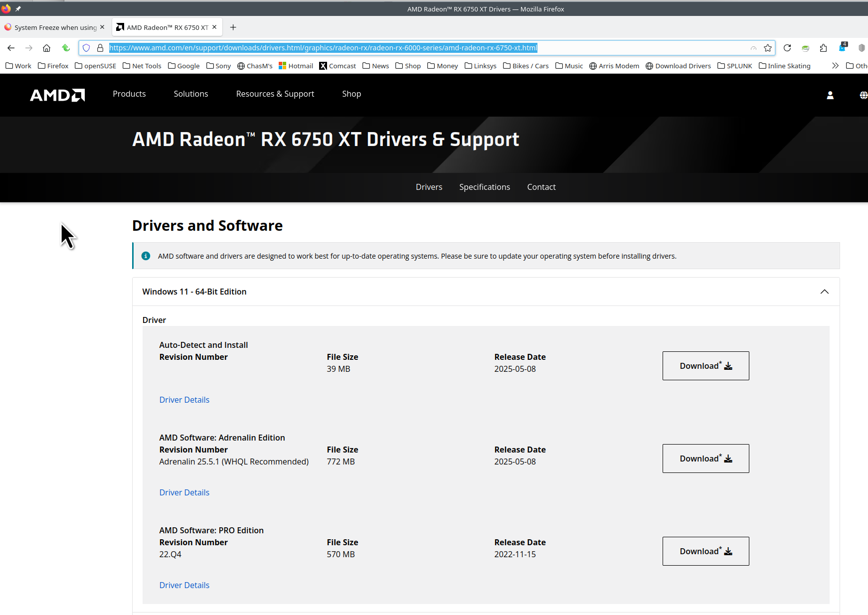
Task: Open the Google bookmarks folder
Action: coord(184,66)
